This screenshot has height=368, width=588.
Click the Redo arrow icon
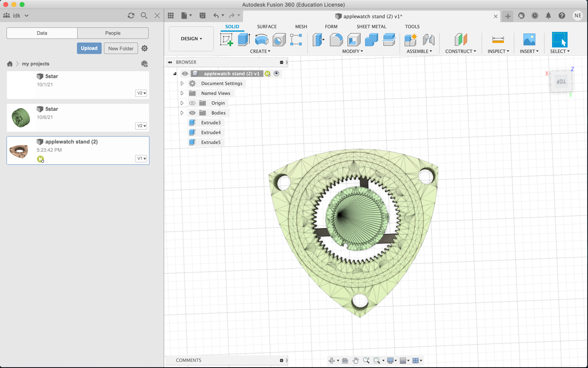click(232, 16)
